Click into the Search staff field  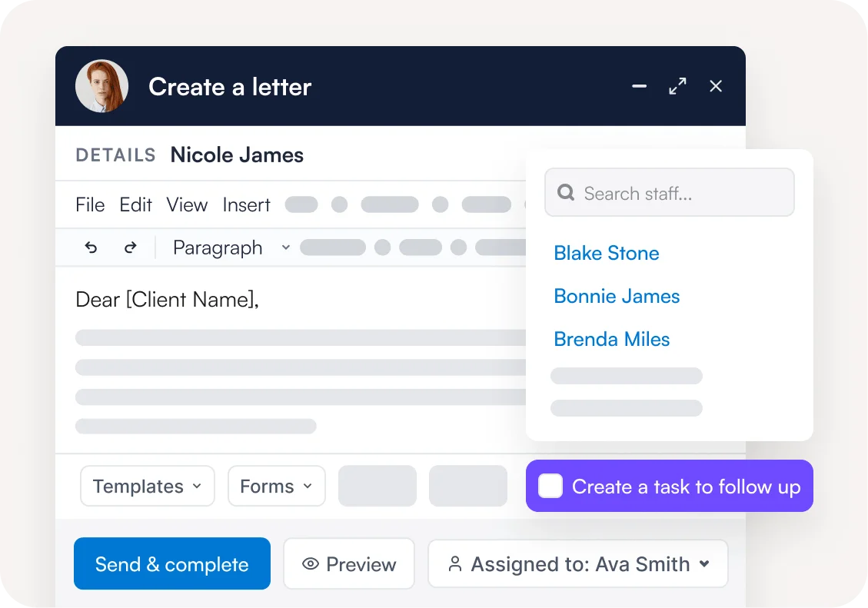point(670,192)
